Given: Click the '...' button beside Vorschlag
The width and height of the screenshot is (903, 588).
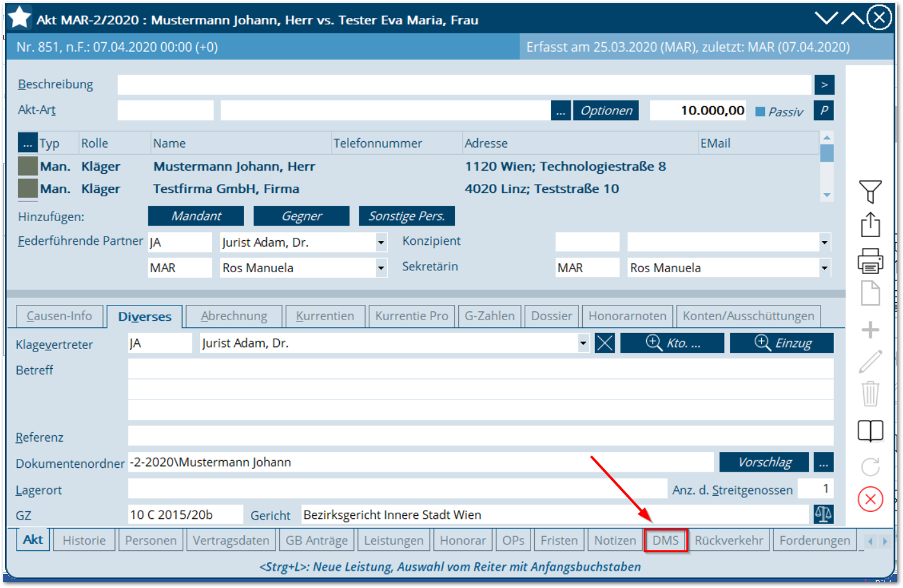Looking at the screenshot, I should (824, 461).
